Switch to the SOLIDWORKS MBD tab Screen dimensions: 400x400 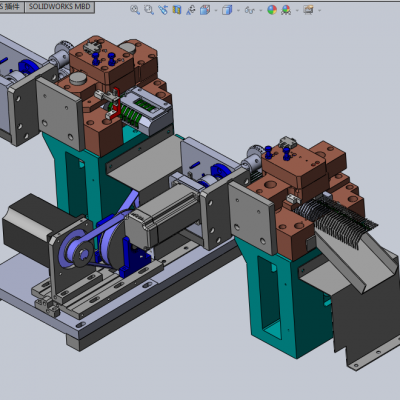tap(60, 7)
